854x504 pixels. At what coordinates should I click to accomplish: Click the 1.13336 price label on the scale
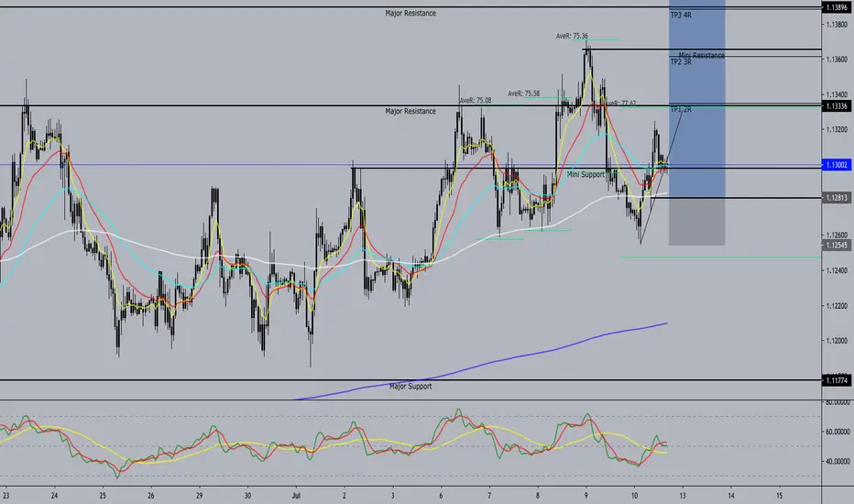coord(836,105)
